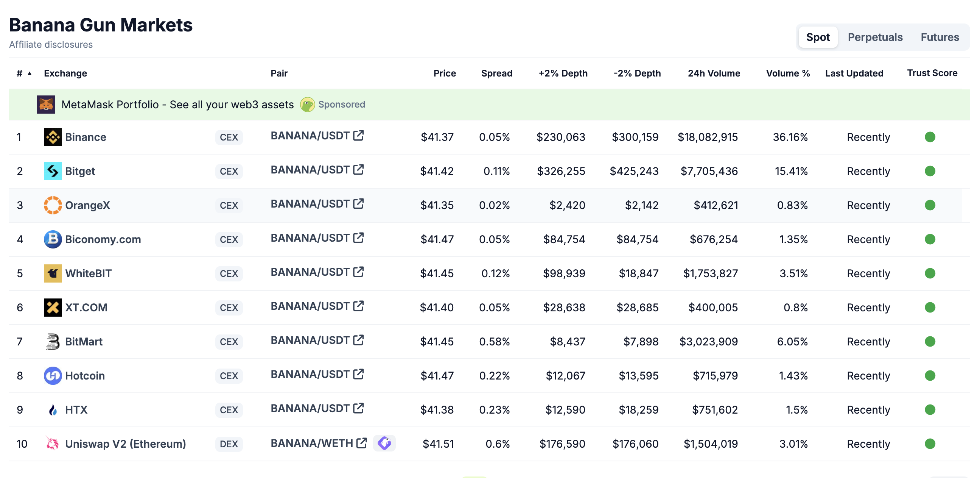
Task: Click Hotcoin -2% depth $13,595
Action: pos(638,375)
